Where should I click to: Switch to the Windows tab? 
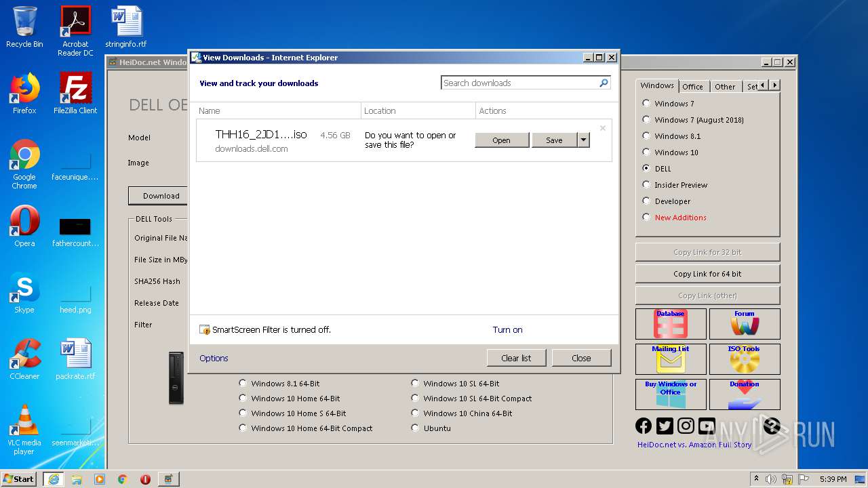pyautogui.click(x=657, y=85)
